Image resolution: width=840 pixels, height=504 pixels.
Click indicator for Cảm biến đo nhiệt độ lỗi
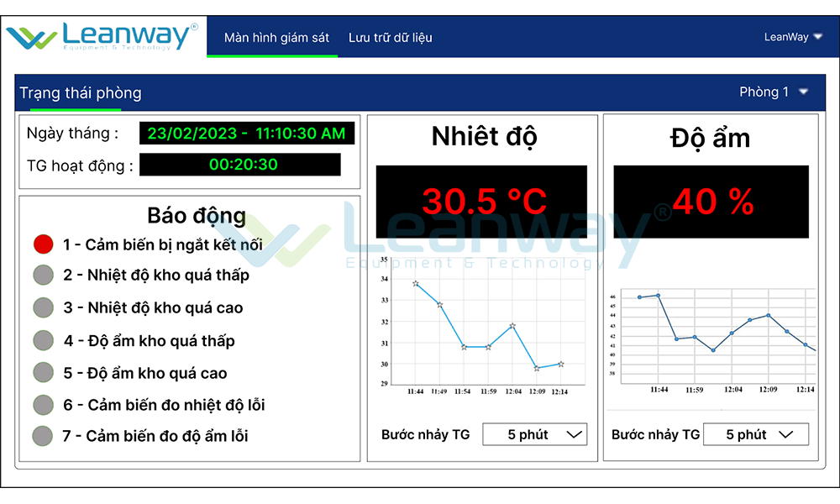(x=44, y=405)
